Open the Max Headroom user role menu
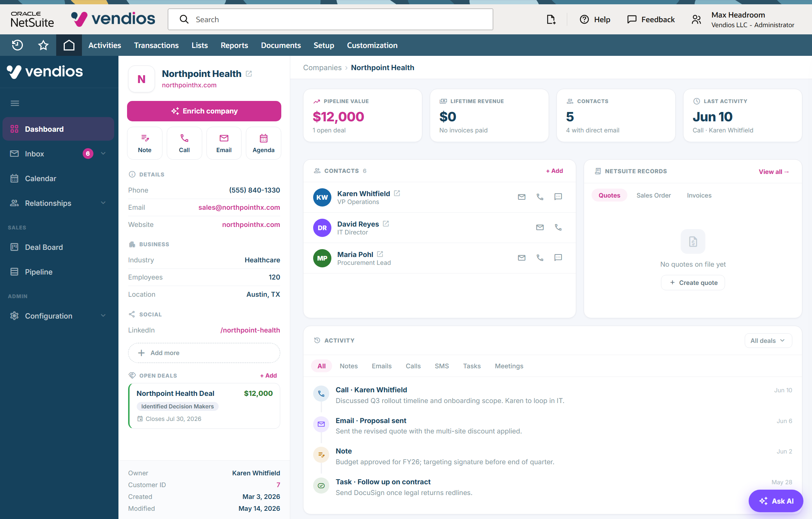Screen dimensions: 812x519 click(x=743, y=19)
